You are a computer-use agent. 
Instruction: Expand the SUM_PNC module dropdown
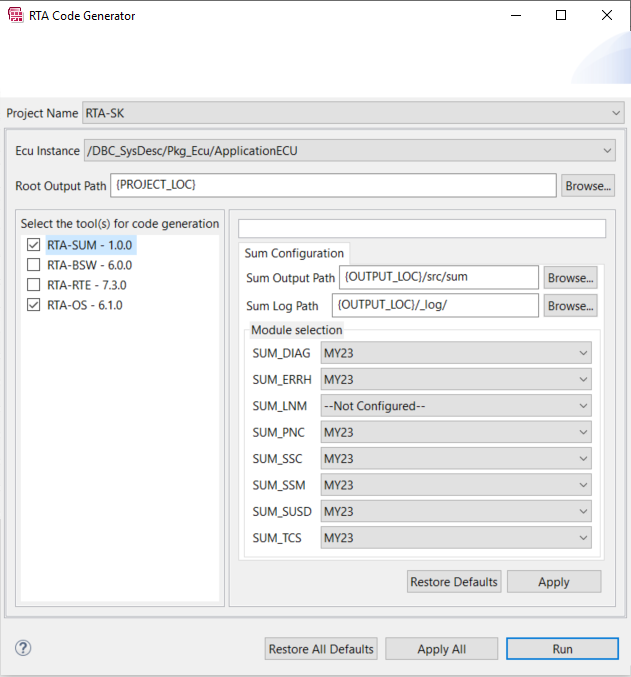tap(456, 432)
